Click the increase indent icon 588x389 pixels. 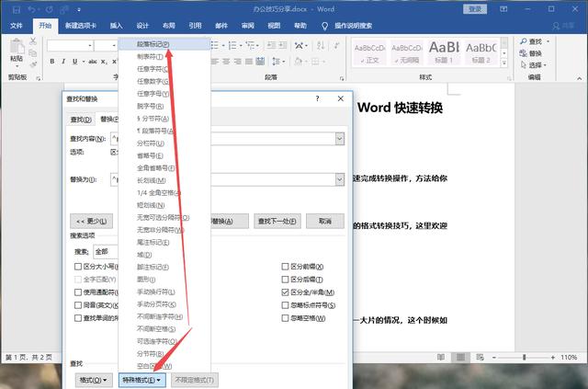283,45
